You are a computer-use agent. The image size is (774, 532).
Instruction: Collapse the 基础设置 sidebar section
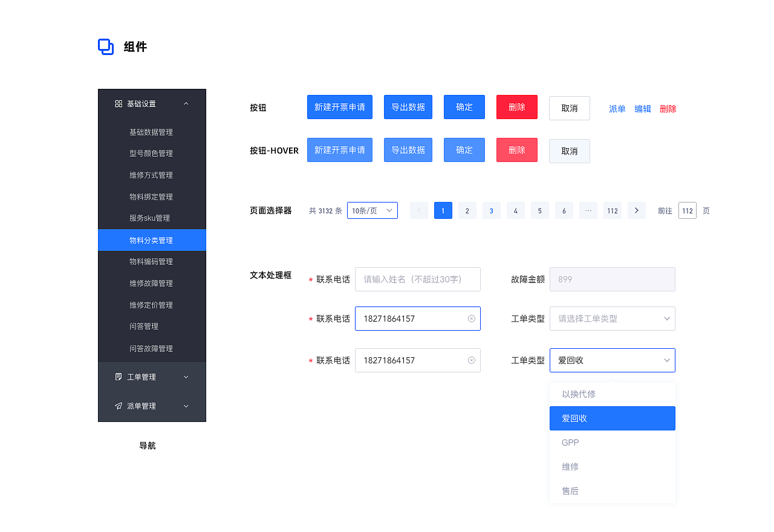click(x=186, y=103)
